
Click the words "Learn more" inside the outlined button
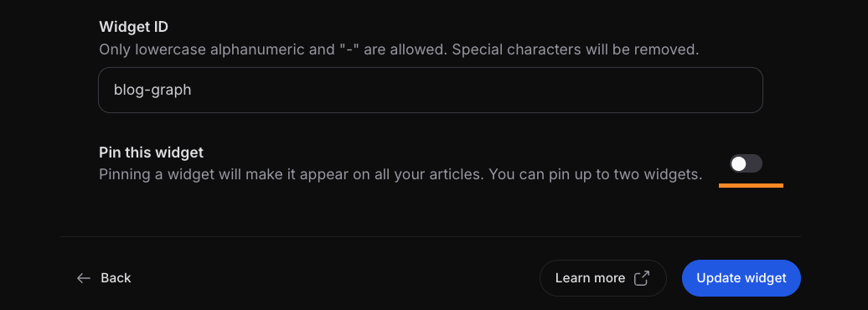[590, 278]
